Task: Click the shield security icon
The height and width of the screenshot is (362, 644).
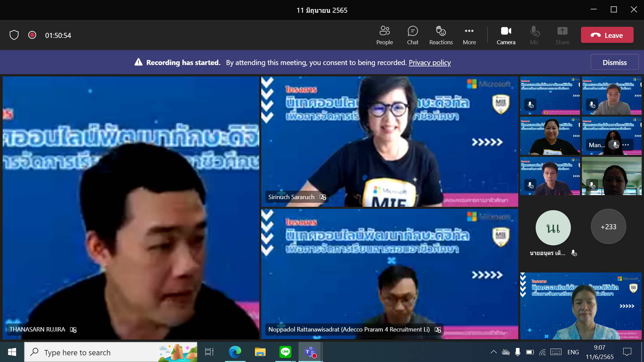Action: (14, 35)
